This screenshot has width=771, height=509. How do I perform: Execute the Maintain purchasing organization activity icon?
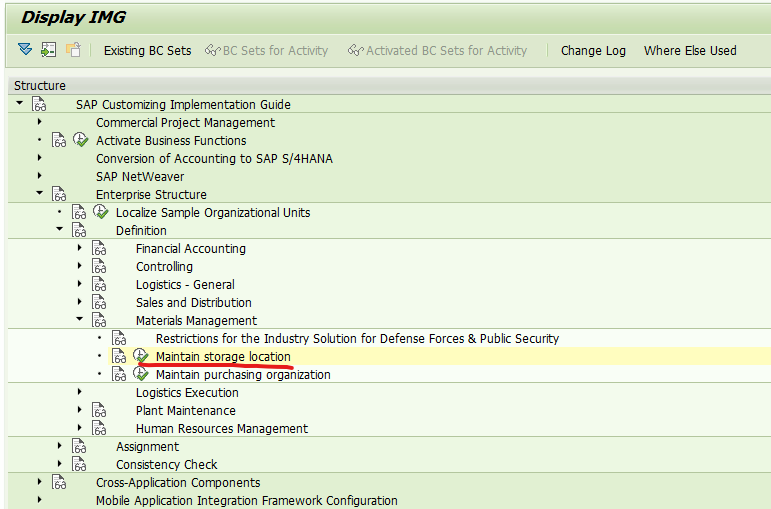[141, 374]
